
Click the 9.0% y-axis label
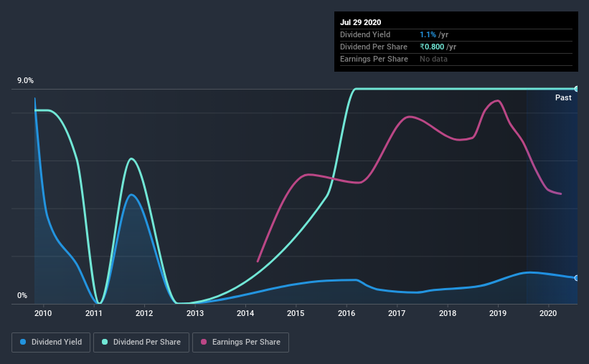pyautogui.click(x=25, y=81)
